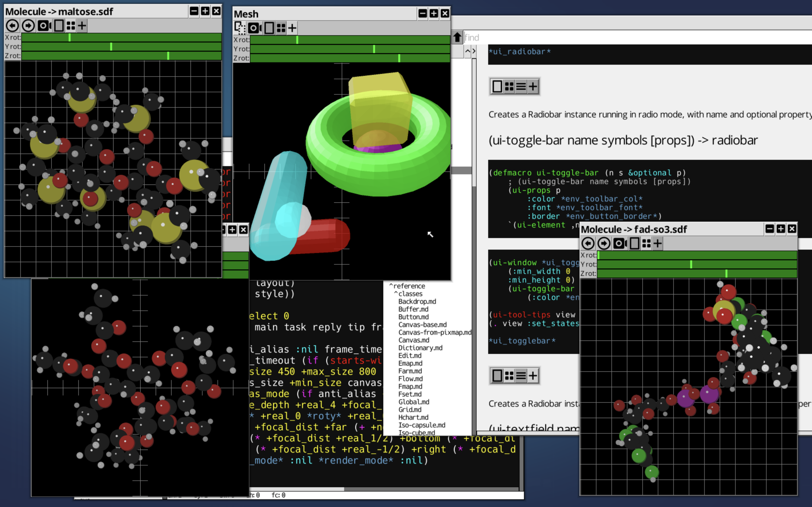Select plain background style in Mesh window
The height and width of the screenshot is (507, 812).
(x=269, y=28)
